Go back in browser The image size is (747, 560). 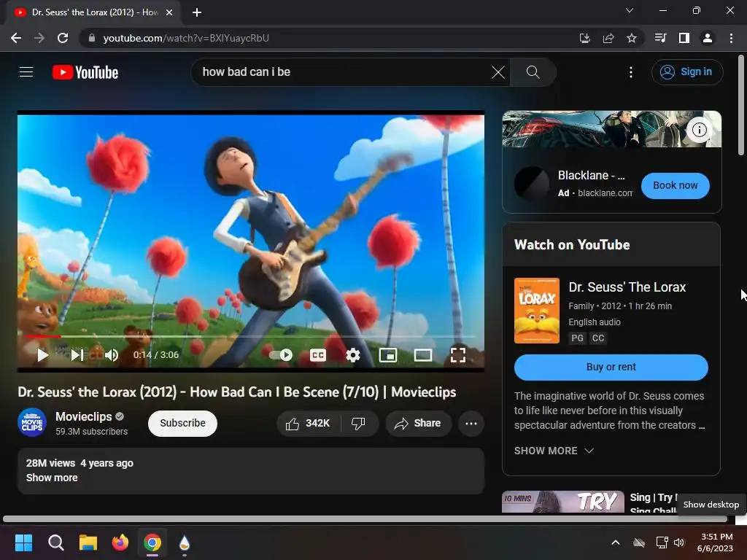(x=16, y=38)
